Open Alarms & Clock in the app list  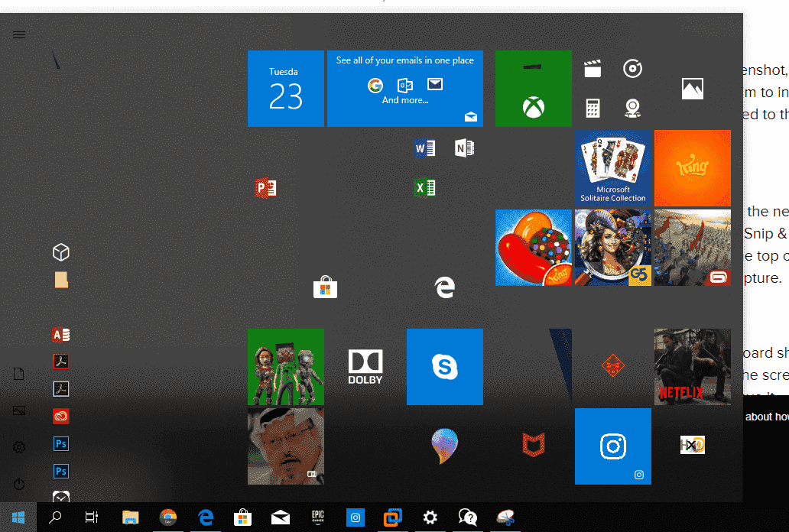coord(61,498)
